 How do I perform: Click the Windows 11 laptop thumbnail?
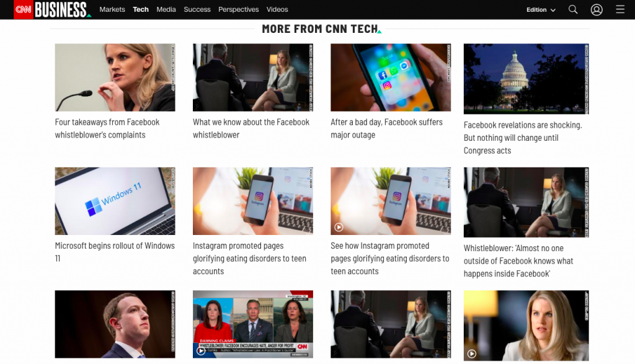coord(115,201)
